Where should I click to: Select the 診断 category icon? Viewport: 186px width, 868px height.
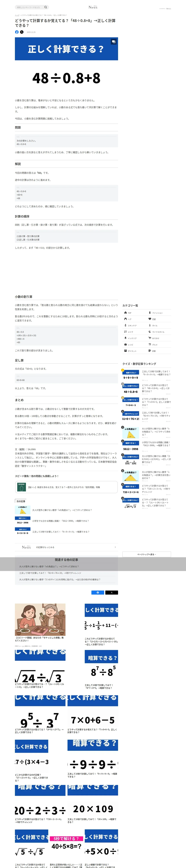coord(150,351)
